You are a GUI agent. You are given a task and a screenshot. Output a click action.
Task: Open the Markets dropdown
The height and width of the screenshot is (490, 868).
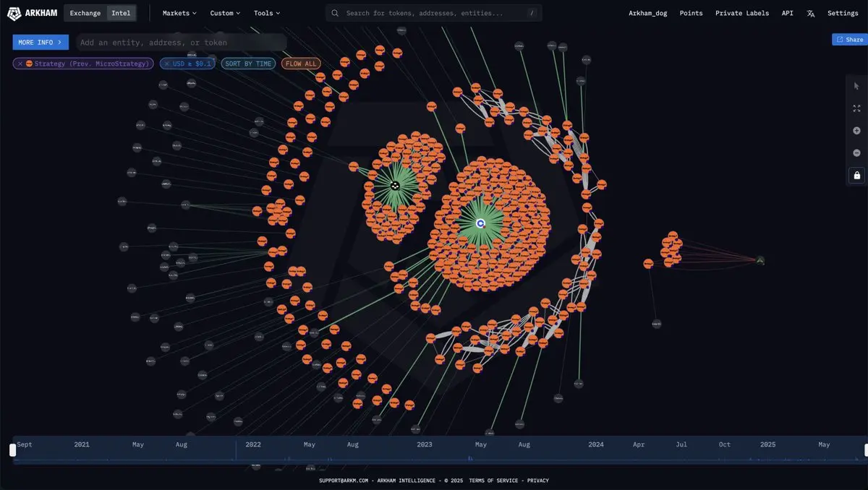[x=179, y=13]
